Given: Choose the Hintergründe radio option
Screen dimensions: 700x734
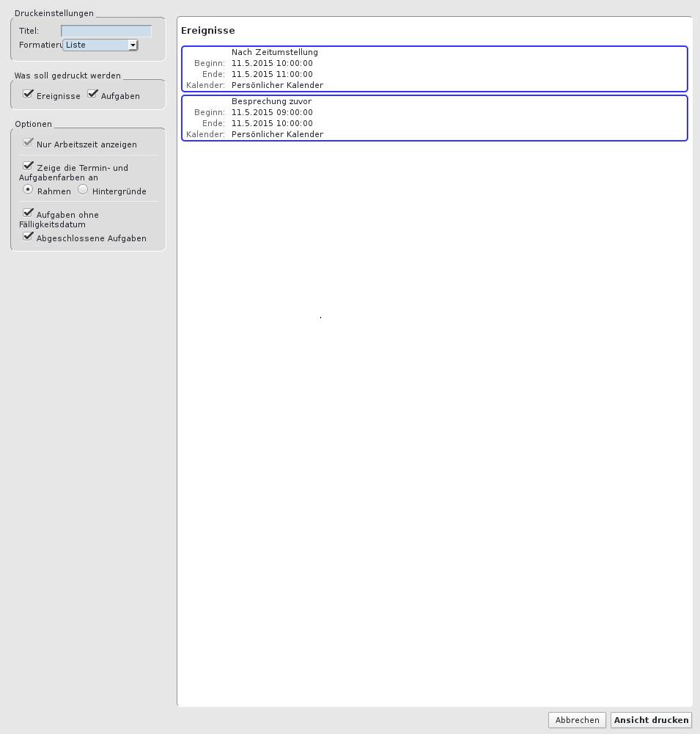Looking at the screenshot, I should pos(83,190).
